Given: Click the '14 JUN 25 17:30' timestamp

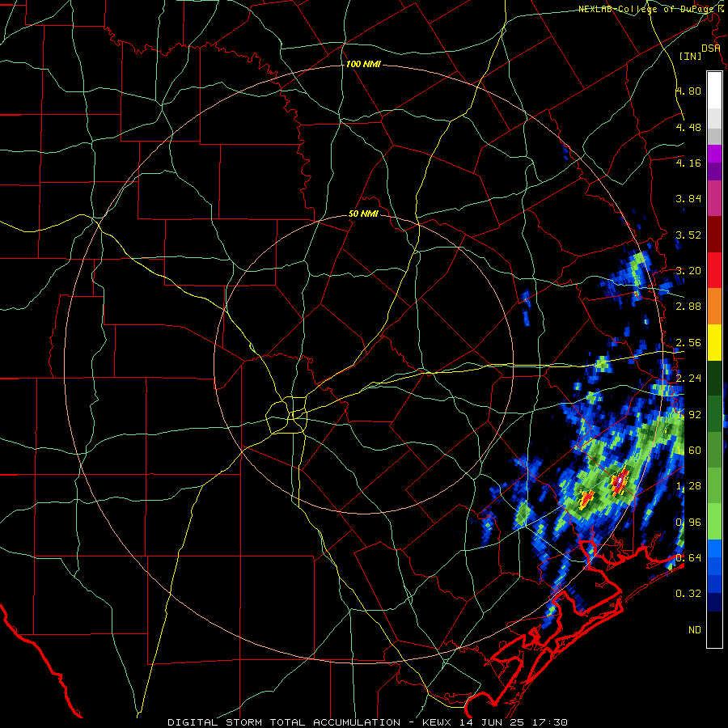Looking at the screenshot, I should [x=514, y=722].
